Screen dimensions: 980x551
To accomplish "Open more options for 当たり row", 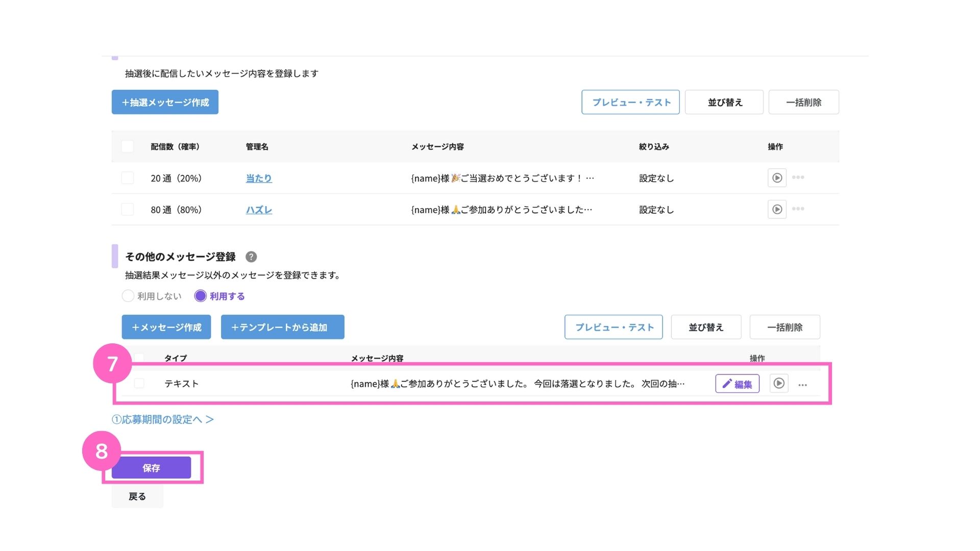I will 798,178.
